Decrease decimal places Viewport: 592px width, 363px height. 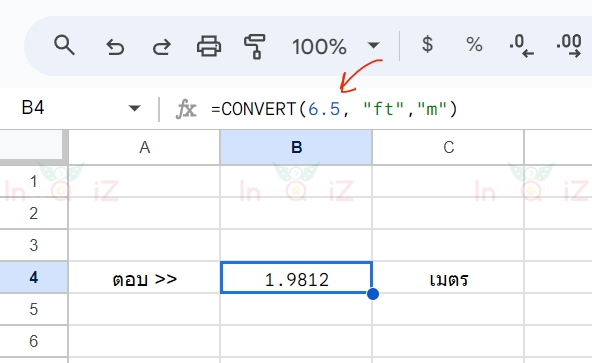coord(521,46)
